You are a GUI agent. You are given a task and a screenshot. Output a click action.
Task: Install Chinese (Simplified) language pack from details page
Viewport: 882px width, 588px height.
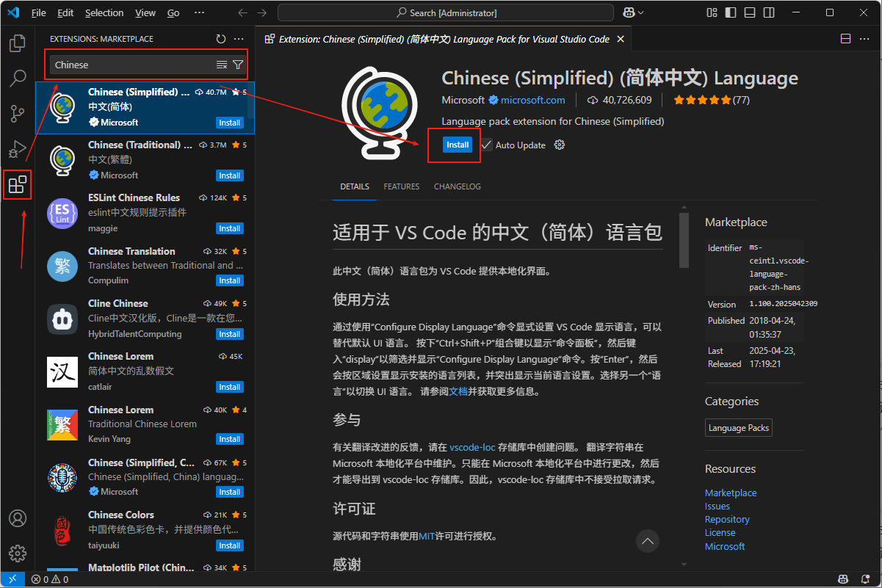point(458,145)
